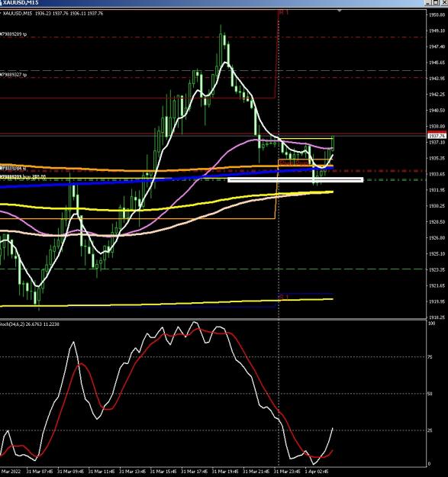Minimize the XAUUSD,M15 chart window
The height and width of the screenshot is (477, 448).
(x=428, y=3)
